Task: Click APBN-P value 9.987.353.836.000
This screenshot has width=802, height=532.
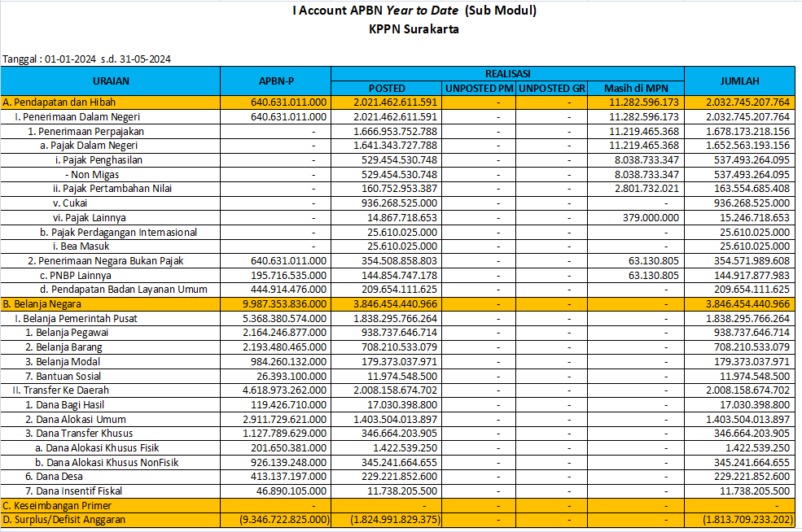Action: point(284,304)
